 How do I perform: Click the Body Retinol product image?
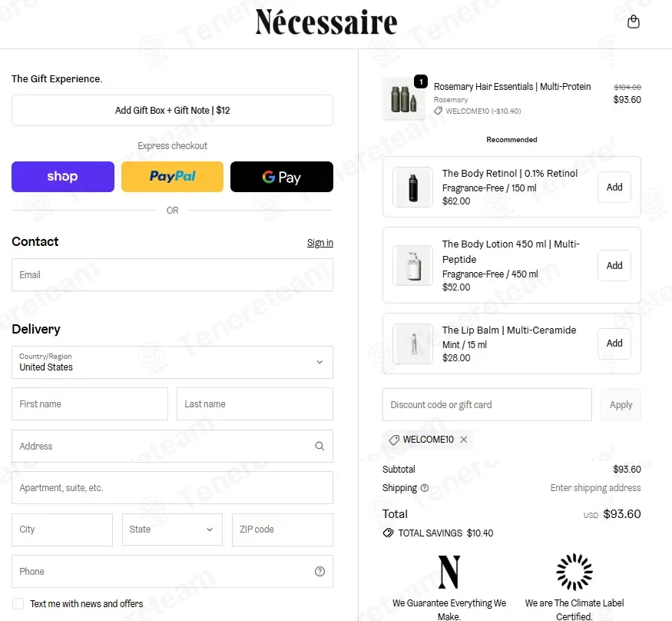[412, 188]
